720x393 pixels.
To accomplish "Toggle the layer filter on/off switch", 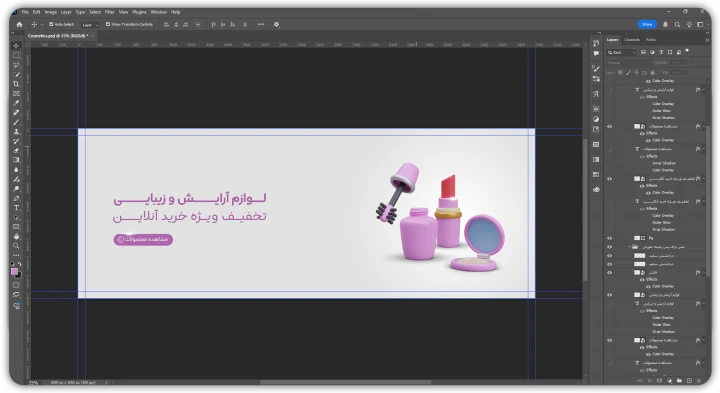I will point(687,51).
